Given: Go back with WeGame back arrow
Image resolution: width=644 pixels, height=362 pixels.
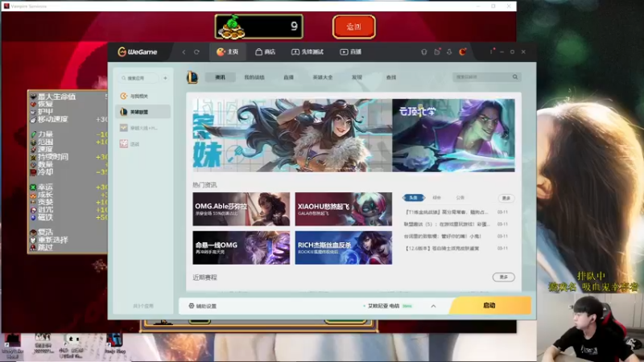Looking at the screenshot, I should pyautogui.click(x=184, y=52).
